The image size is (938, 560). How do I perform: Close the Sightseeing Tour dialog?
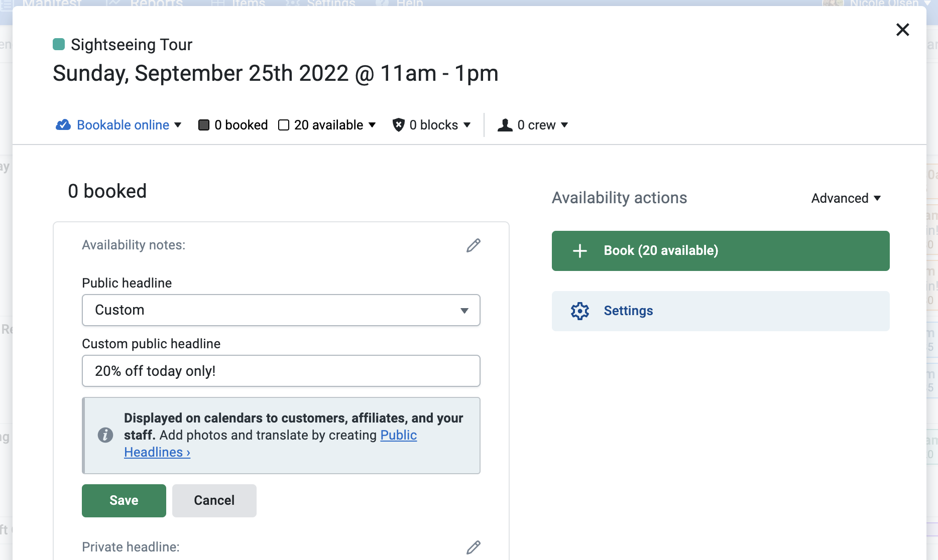pos(902,30)
